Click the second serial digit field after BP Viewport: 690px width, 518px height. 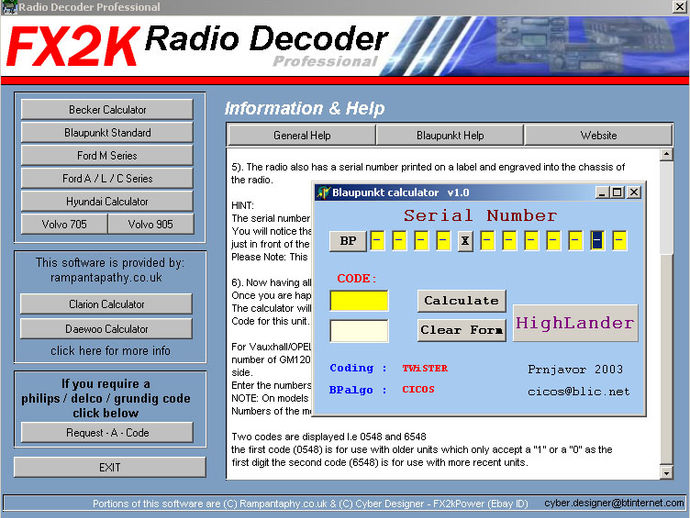[399, 241]
